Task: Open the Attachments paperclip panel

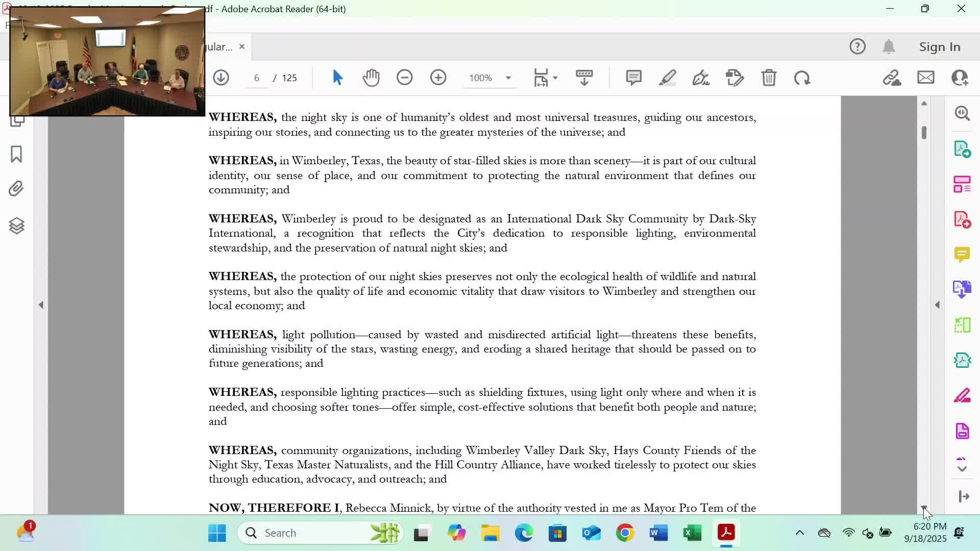Action: (x=16, y=189)
